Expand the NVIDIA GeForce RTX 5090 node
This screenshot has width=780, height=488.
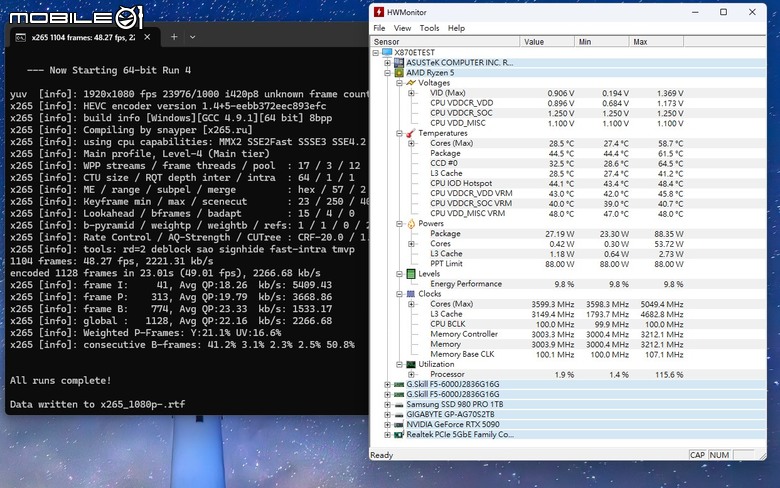[x=387, y=425]
